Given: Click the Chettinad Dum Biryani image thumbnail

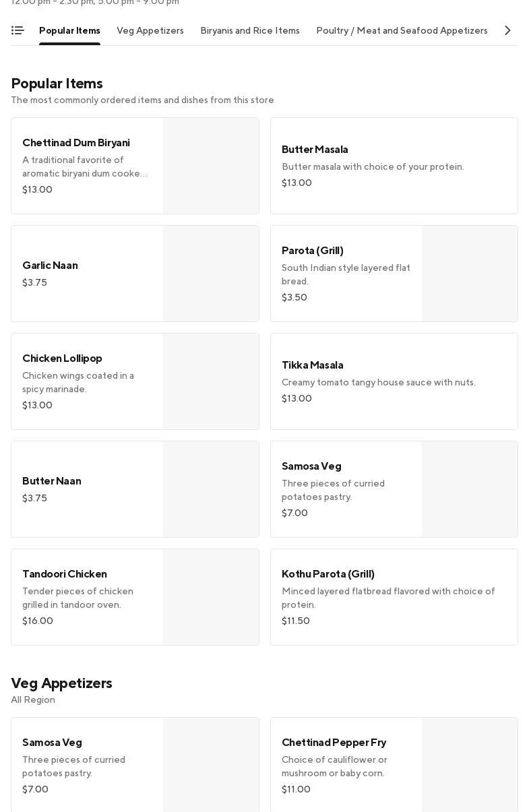Looking at the screenshot, I should point(211,166).
